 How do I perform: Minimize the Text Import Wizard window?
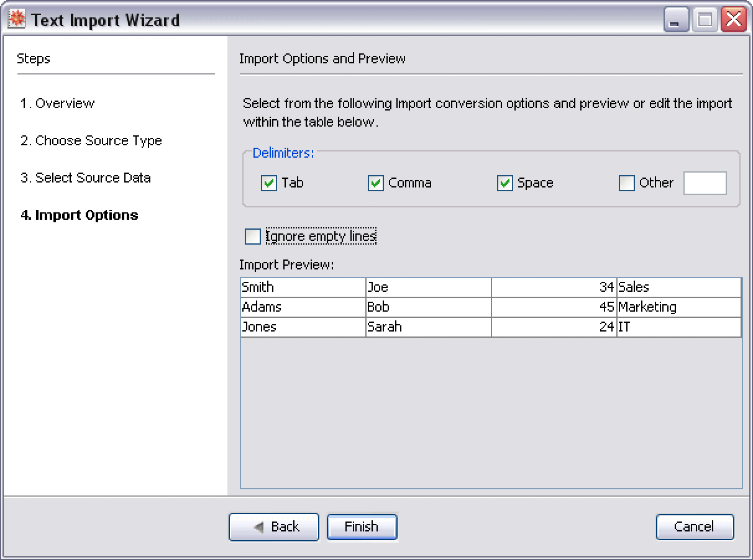675,20
